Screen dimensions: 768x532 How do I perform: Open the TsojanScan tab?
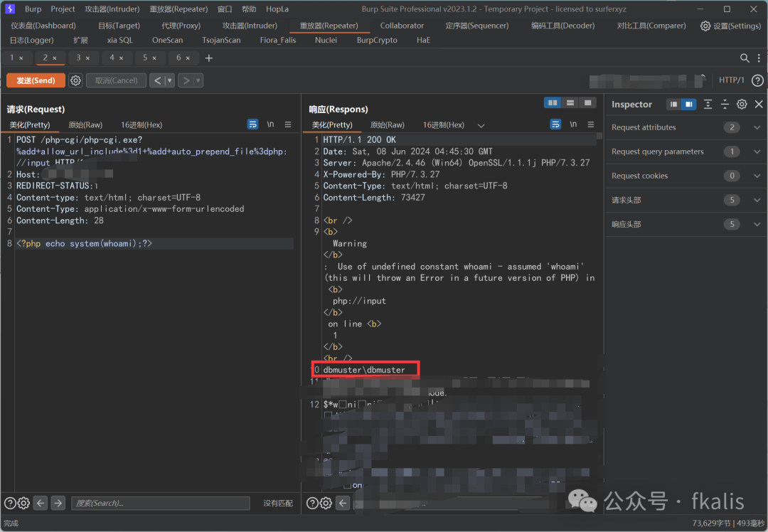point(221,40)
